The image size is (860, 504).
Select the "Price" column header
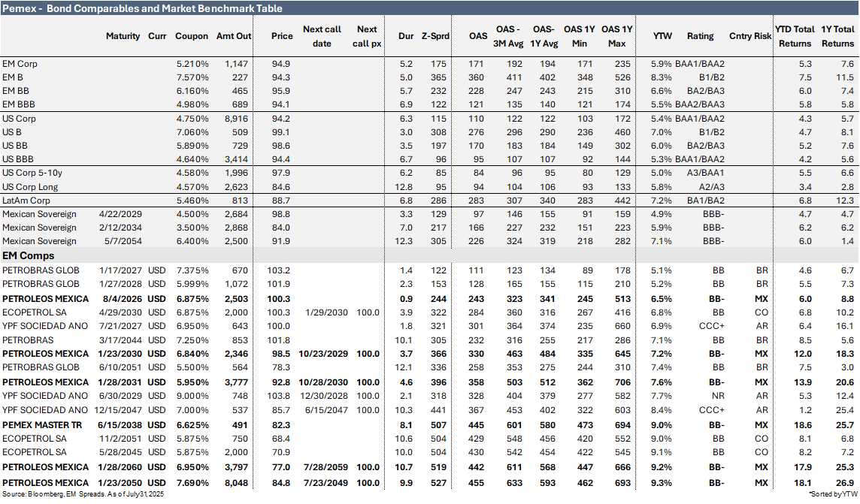282,36
